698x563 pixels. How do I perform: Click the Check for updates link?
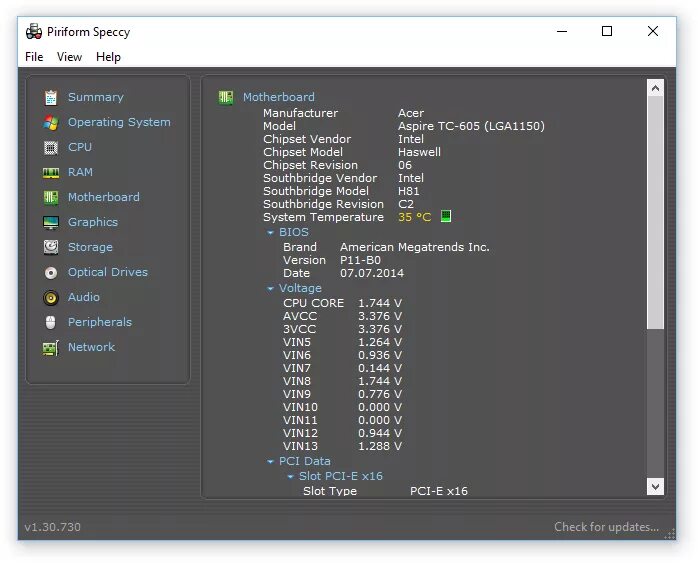[x=606, y=527]
